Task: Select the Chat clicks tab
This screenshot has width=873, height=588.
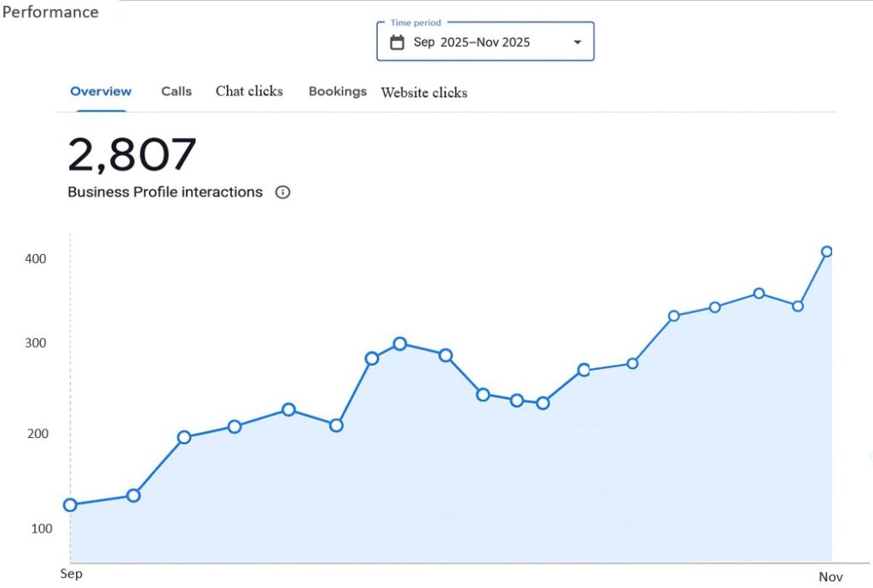Action: pyautogui.click(x=249, y=91)
